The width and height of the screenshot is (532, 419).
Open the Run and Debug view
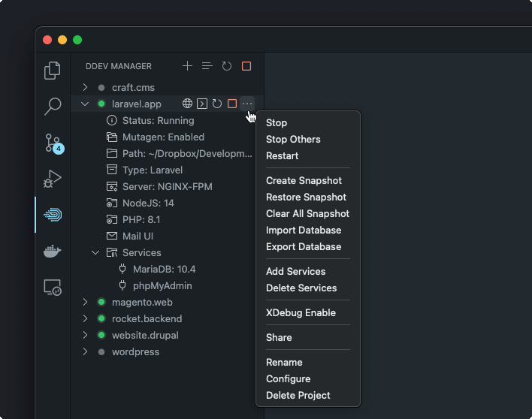53,179
